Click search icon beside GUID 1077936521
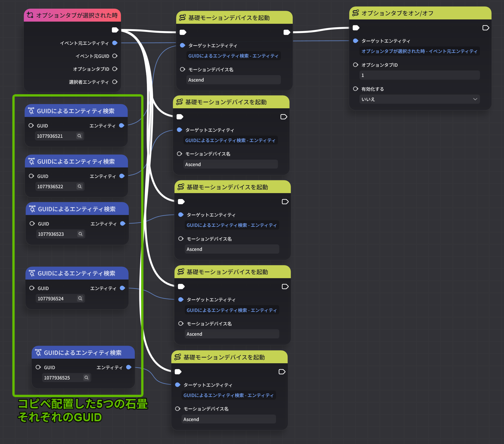The height and width of the screenshot is (444, 504). click(x=79, y=136)
